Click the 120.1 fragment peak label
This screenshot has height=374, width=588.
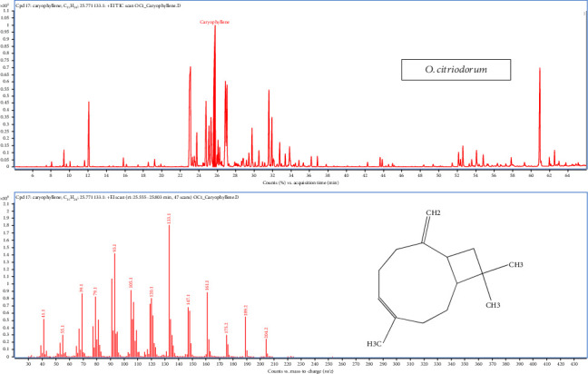[152, 292]
